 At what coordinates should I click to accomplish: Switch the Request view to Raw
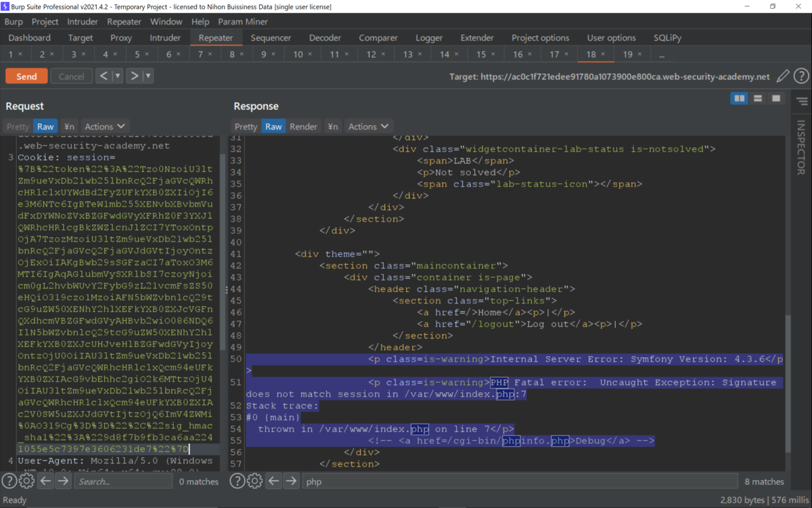(x=45, y=126)
